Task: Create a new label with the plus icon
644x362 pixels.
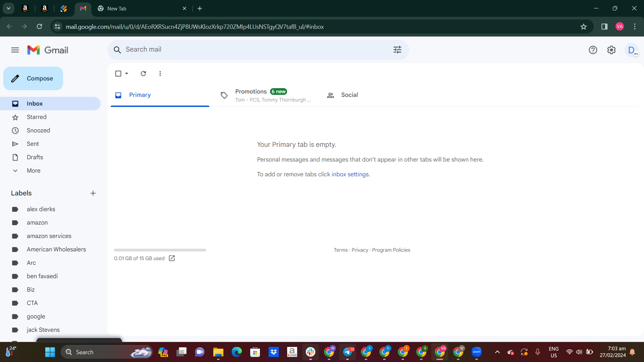Action: 93,193
